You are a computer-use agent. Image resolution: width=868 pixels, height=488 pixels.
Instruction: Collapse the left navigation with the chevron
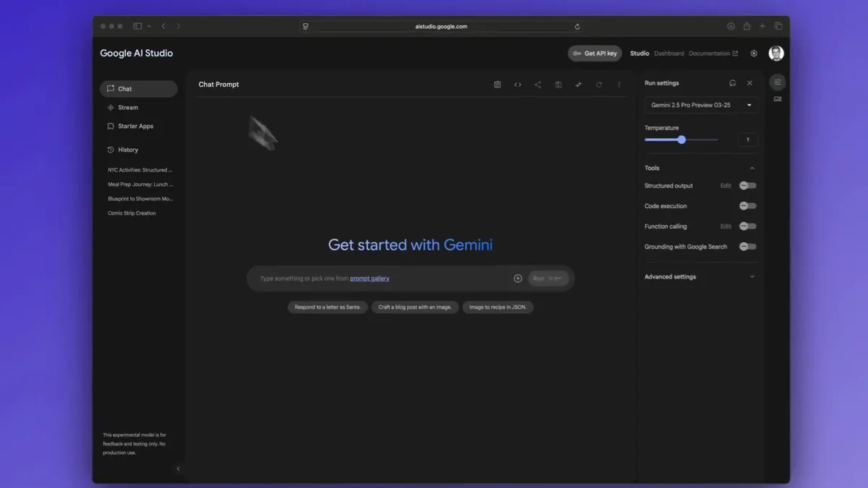178,468
